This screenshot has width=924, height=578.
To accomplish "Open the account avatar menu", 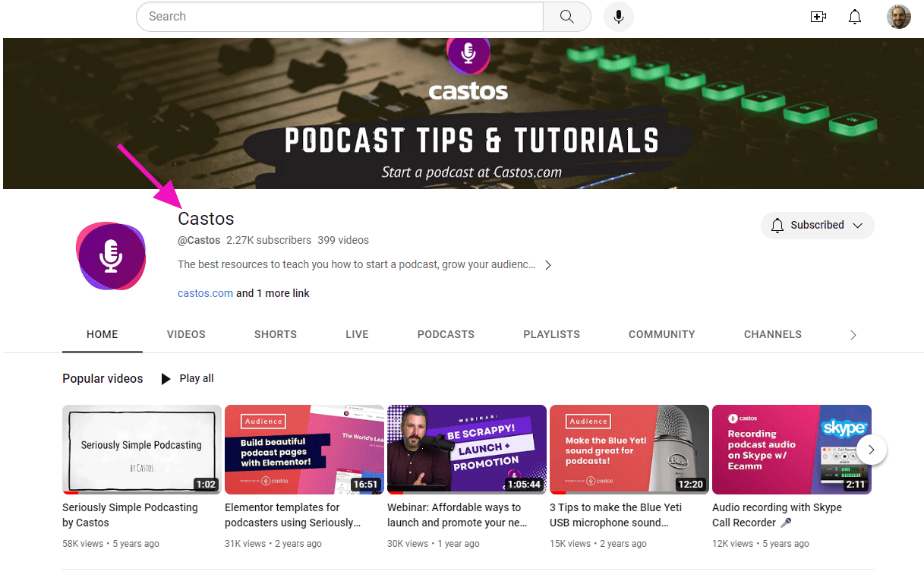I will 899,17.
